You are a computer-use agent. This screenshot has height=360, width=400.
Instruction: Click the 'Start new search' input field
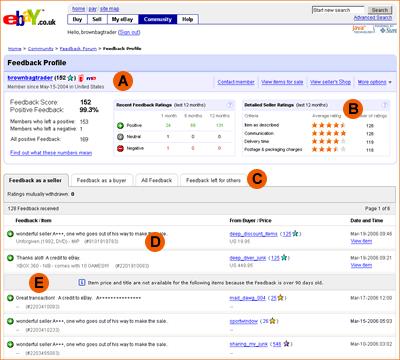[338, 10]
